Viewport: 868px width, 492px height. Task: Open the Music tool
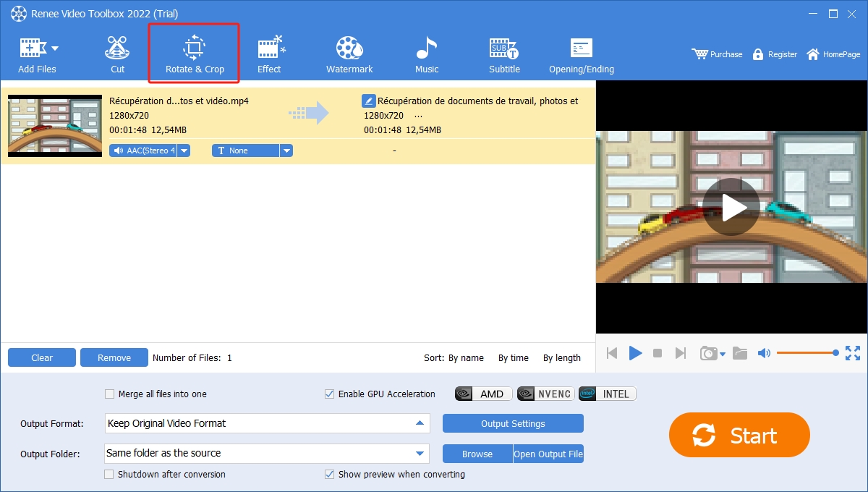[426, 52]
